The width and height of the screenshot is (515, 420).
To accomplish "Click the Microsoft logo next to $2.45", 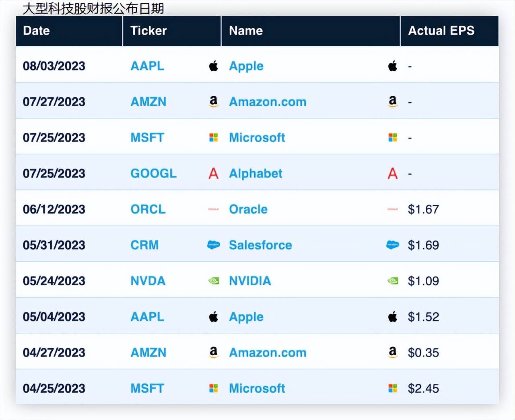I will point(393,388).
